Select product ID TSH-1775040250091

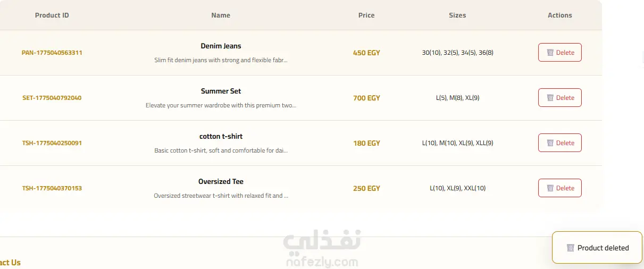click(52, 144)
